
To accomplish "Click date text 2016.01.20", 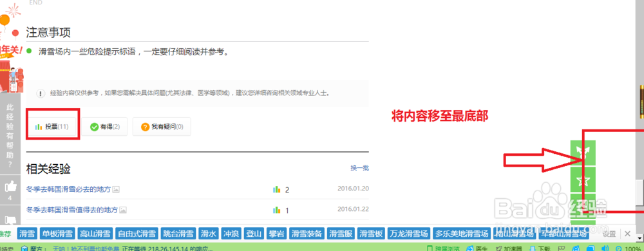I will pos(353,189).
